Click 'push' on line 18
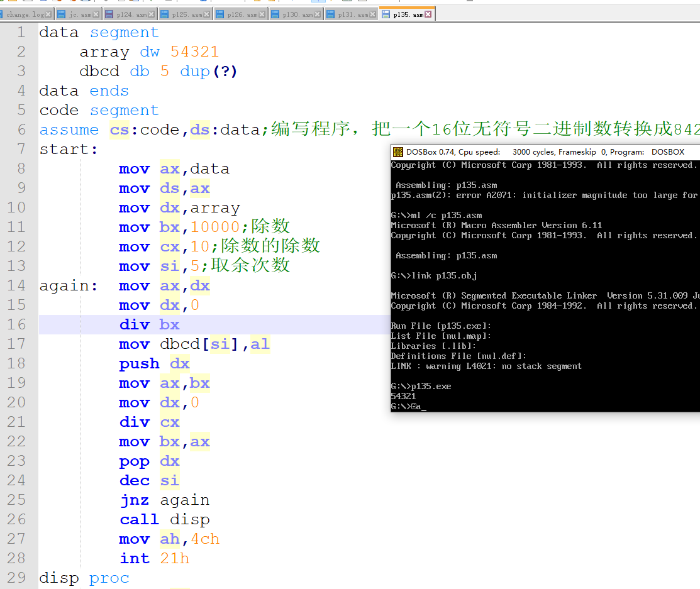Viewport: 700px width, 589px height. (x=139, y=364)
